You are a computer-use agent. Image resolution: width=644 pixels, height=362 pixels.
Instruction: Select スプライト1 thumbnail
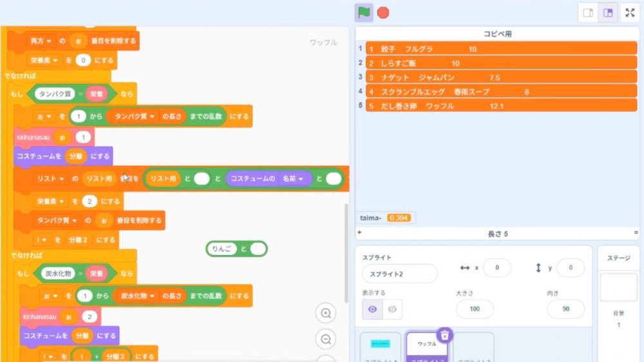pyautogui.click(x=381, y=348)
